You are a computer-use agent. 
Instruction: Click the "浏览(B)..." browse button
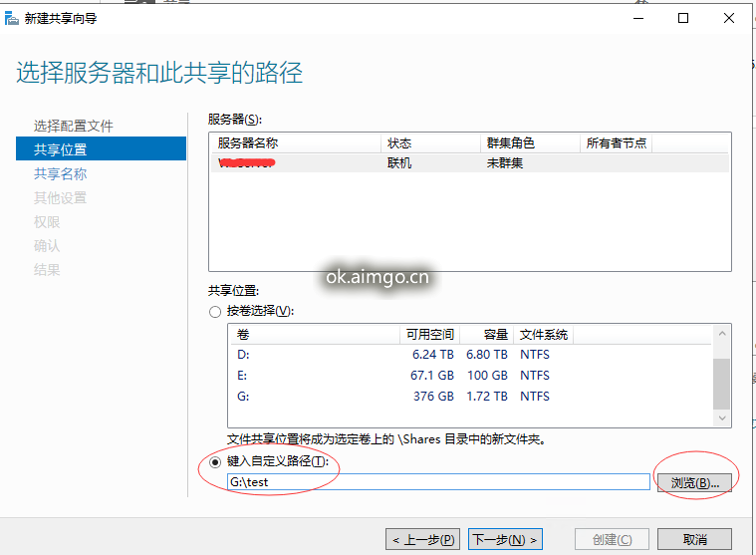[x=694, y=482]
